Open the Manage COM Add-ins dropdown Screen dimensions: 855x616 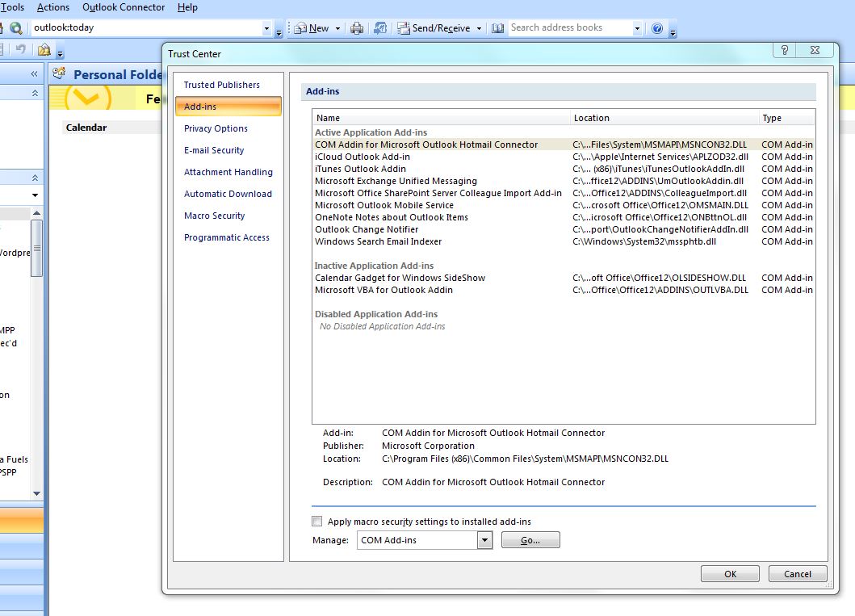pyautogui.click(x=484, y=540)
